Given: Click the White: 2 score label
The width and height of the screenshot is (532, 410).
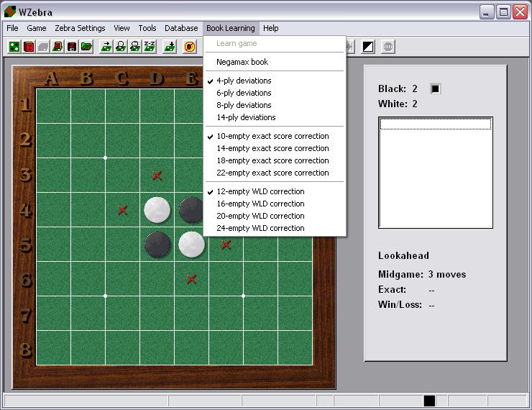Looking at the screenshot, I should [398, 104].
